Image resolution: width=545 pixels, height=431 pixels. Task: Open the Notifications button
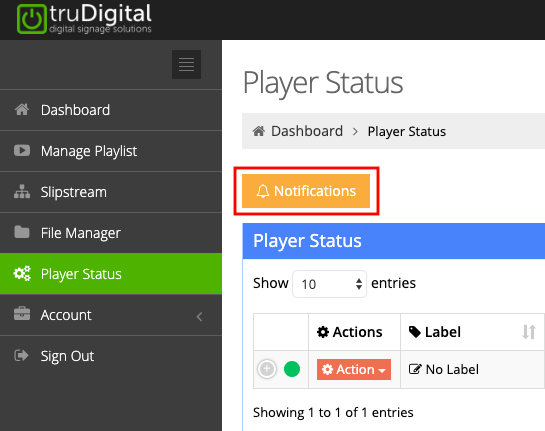[306, 191]
